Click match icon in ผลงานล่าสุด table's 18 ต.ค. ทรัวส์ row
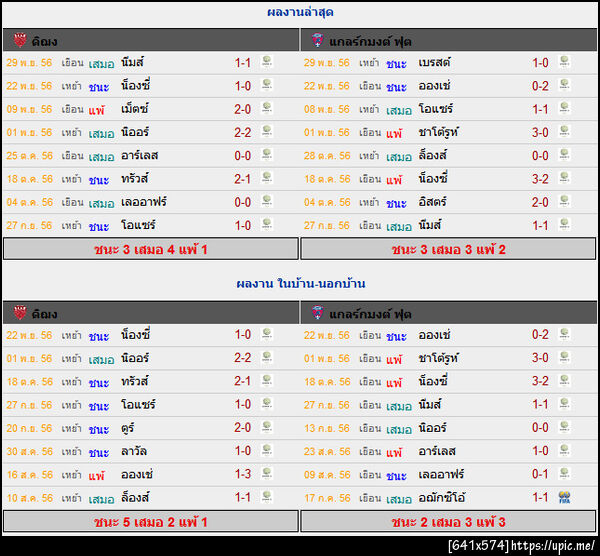Screen dimensions: 600x556 pos(266,178)
